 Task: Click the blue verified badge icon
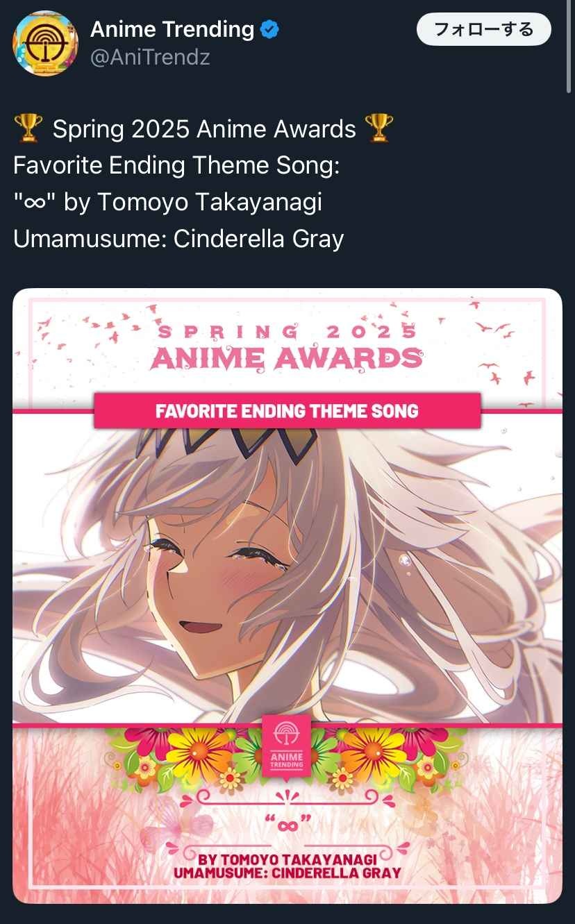pos(269,30)
